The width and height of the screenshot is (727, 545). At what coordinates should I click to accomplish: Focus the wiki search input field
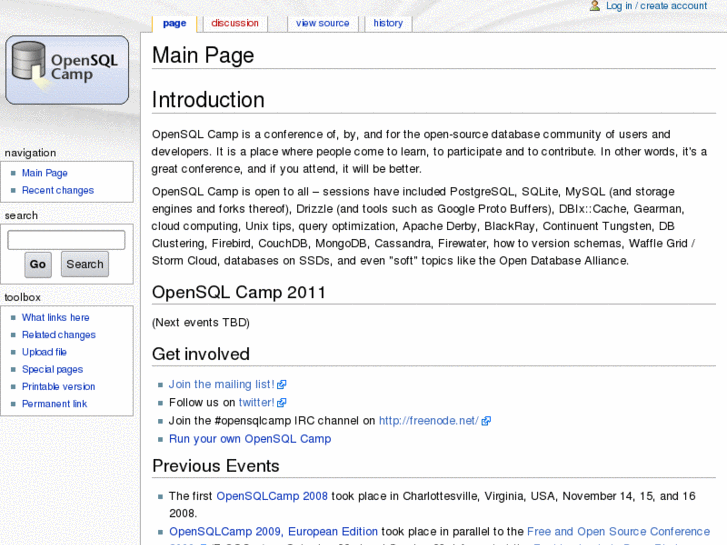coord(66,240)
